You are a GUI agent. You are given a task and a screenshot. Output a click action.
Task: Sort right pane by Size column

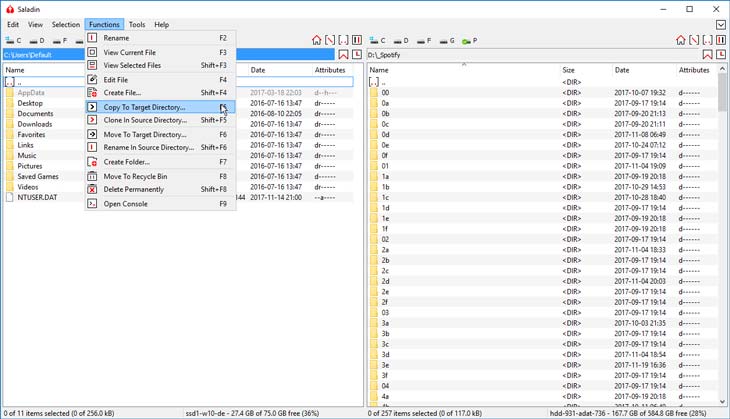click(x=568, y=70)
